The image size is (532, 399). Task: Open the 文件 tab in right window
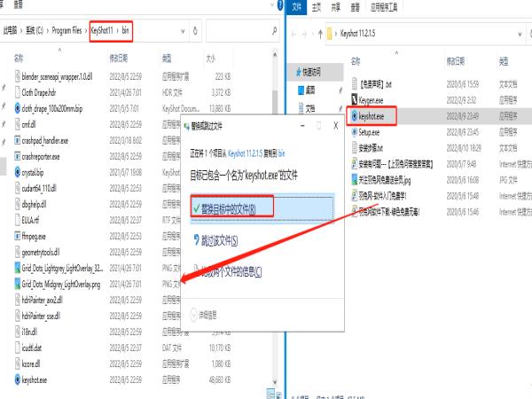coord(296,7)
